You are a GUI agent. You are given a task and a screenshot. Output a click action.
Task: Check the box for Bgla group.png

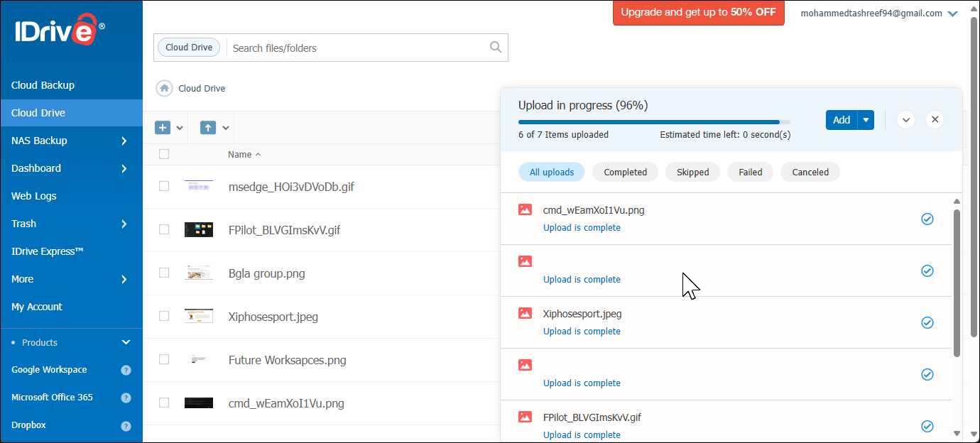click(164, 273)
